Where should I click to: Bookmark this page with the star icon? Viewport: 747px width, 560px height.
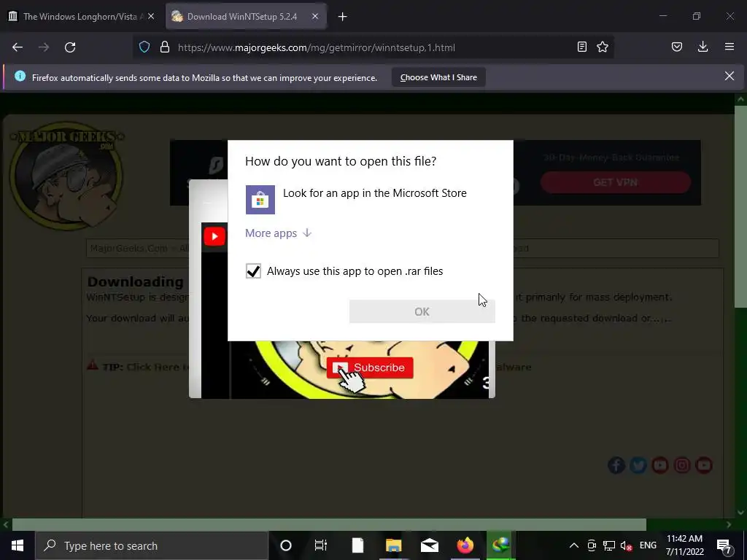coord(603,47)
